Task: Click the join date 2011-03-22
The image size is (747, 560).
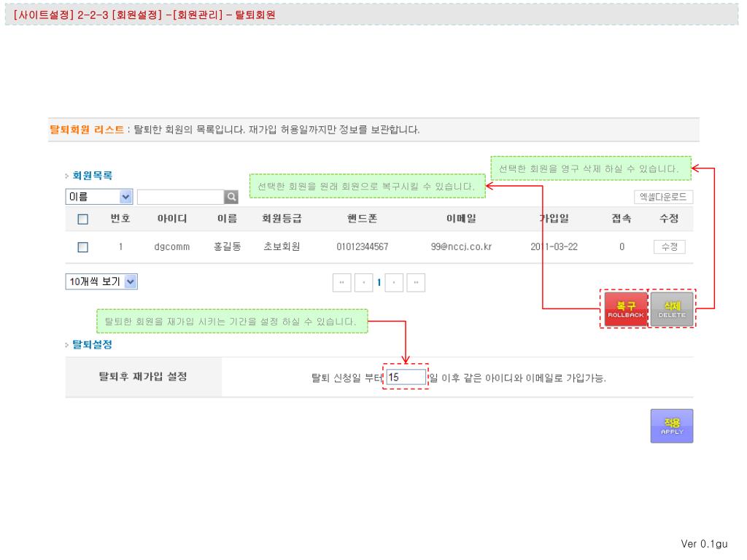Action: click(x=554, y=246)
